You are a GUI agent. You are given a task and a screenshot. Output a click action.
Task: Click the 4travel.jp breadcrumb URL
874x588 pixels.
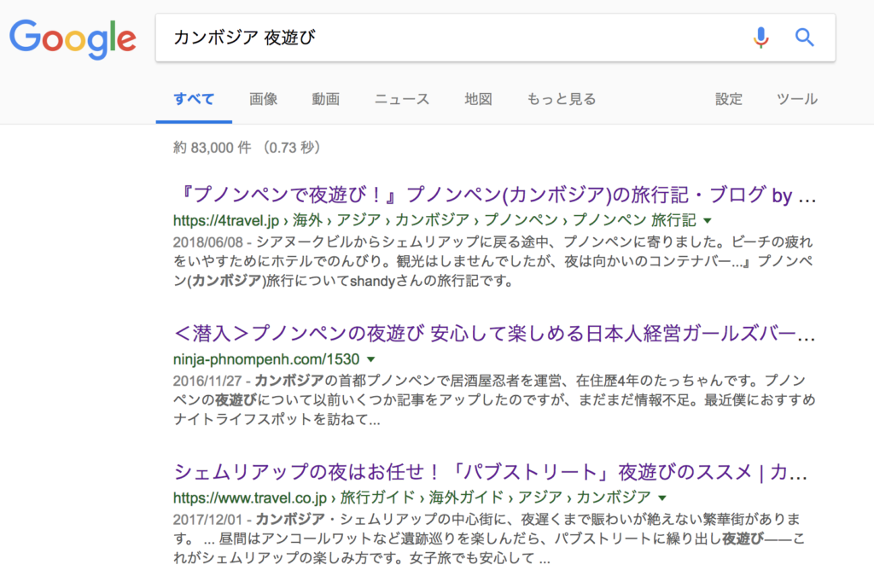[x=434, y=220]
